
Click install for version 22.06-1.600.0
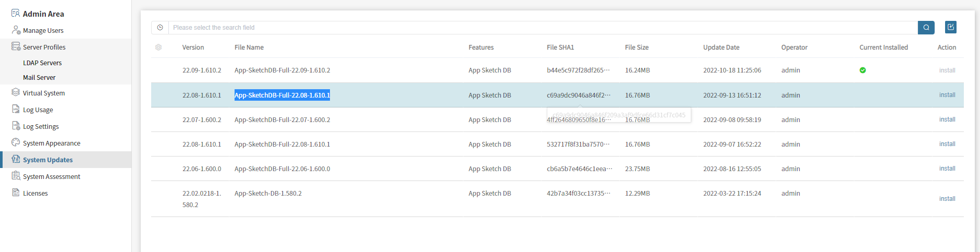(x=947, y=169)
